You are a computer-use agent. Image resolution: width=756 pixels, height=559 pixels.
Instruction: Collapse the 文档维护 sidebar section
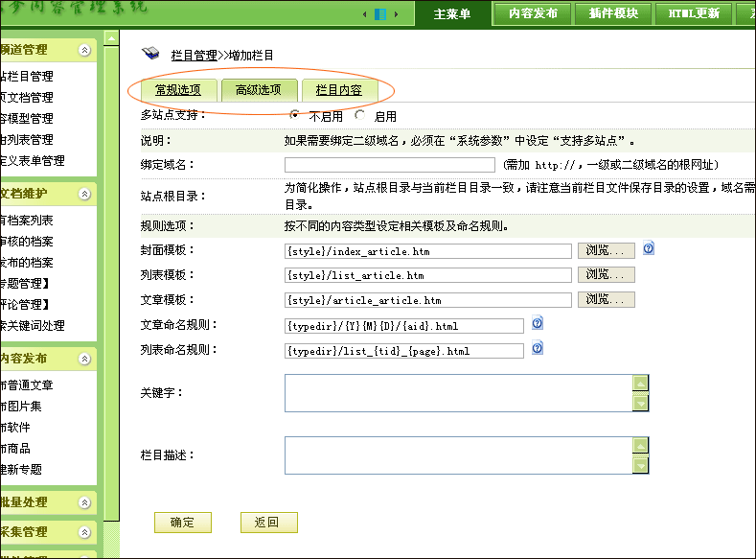click(x=84, y=194)
